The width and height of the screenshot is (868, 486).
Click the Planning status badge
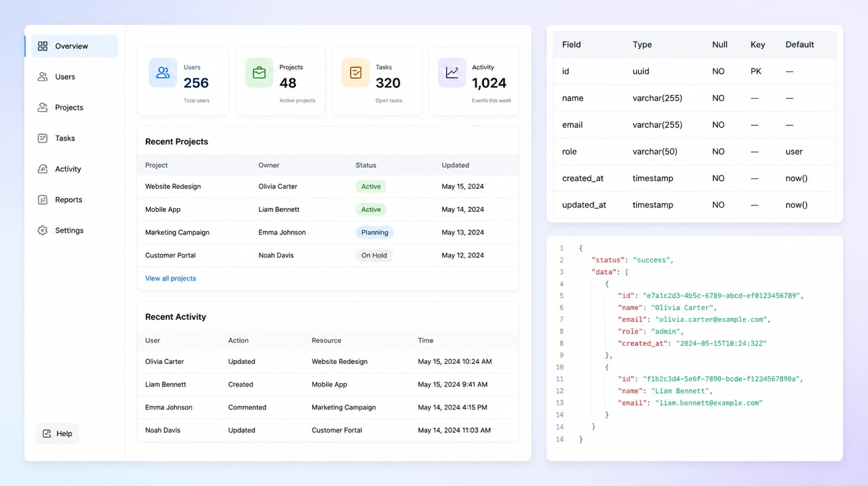point(375,233)
